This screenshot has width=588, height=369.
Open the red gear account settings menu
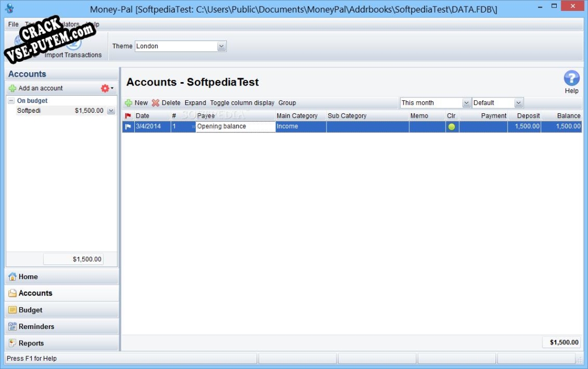click(106, 88)
